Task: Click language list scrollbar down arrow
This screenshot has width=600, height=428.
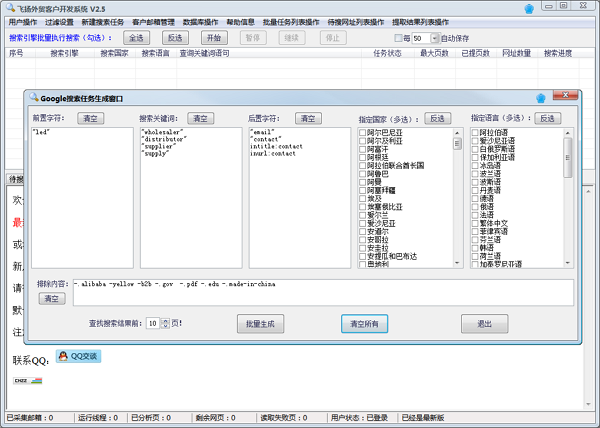Action: [568, 263]
